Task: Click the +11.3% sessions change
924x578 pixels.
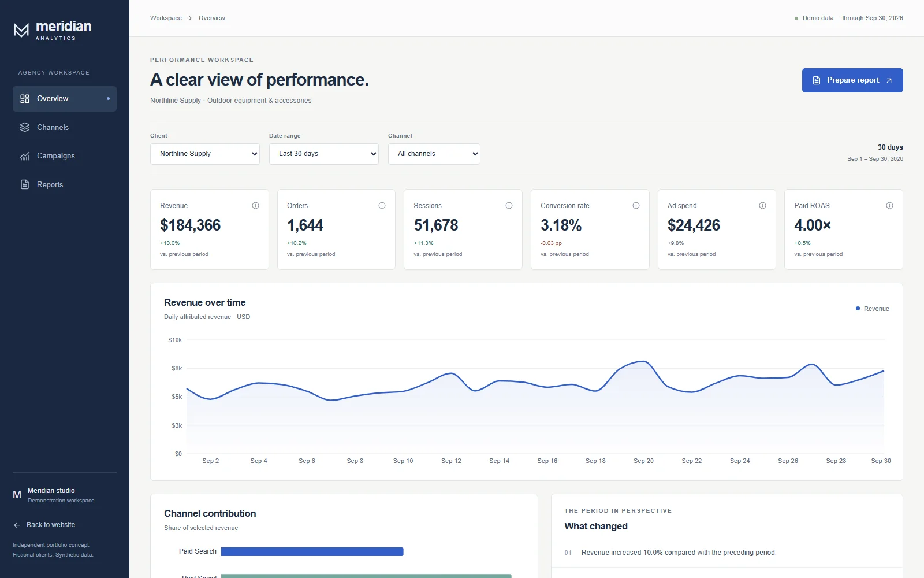Action: pyautogui.click(x=423, y=243)
